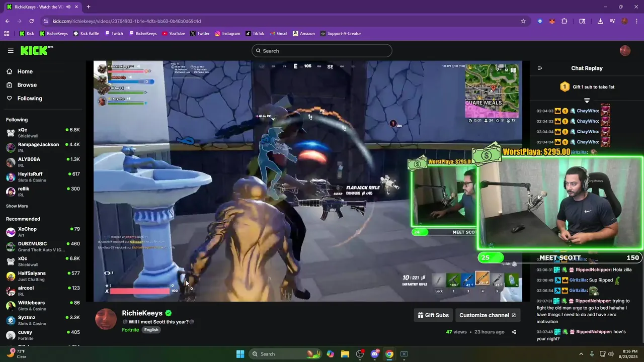Open HeyItsRuff channel in Following list
644x362 pixels.
pyautogui.click(x=43, y=177)
